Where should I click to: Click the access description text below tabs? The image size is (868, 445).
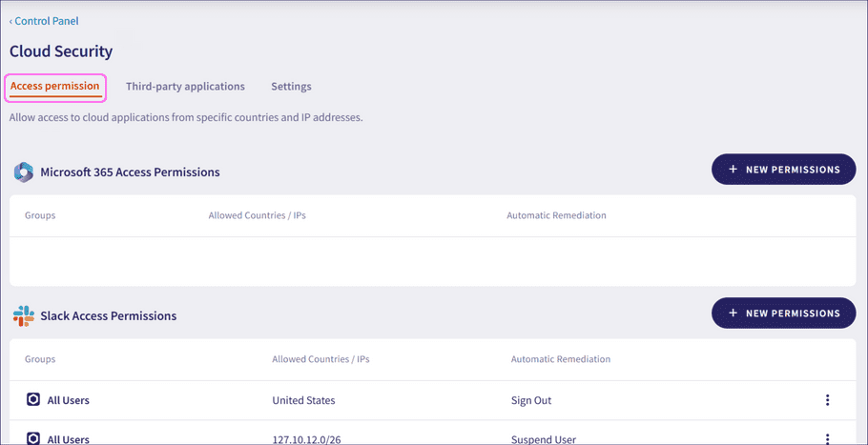[186, 118]
